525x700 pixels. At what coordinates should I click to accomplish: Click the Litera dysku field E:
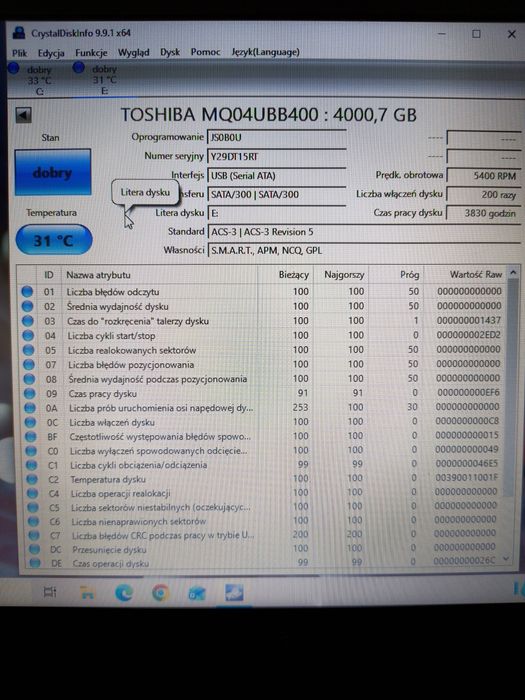click(x=277, y=213)
